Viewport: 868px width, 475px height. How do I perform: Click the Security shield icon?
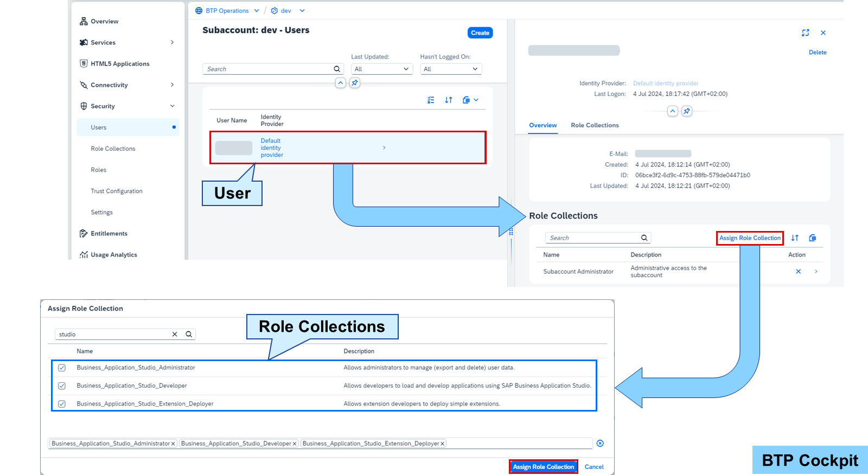[84, 106]
